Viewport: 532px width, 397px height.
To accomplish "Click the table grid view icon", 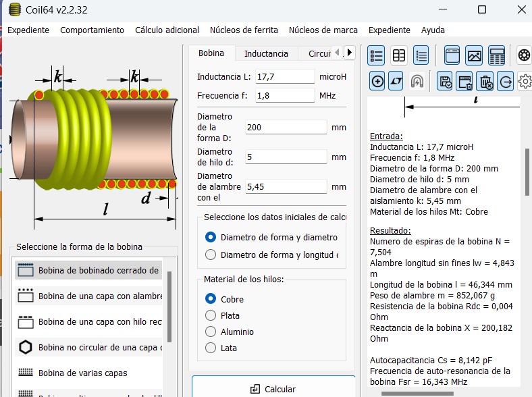I will tap(399, 55).
